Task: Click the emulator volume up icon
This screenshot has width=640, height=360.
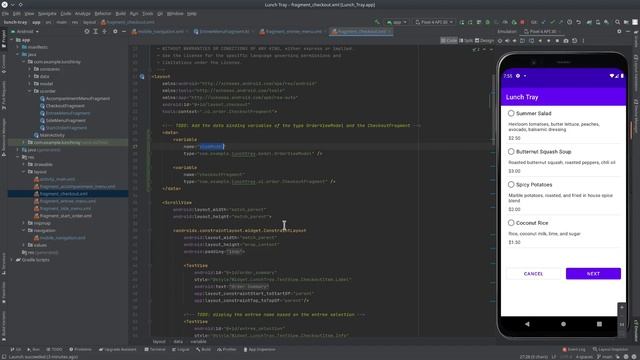Action: (x=507, y=41)
